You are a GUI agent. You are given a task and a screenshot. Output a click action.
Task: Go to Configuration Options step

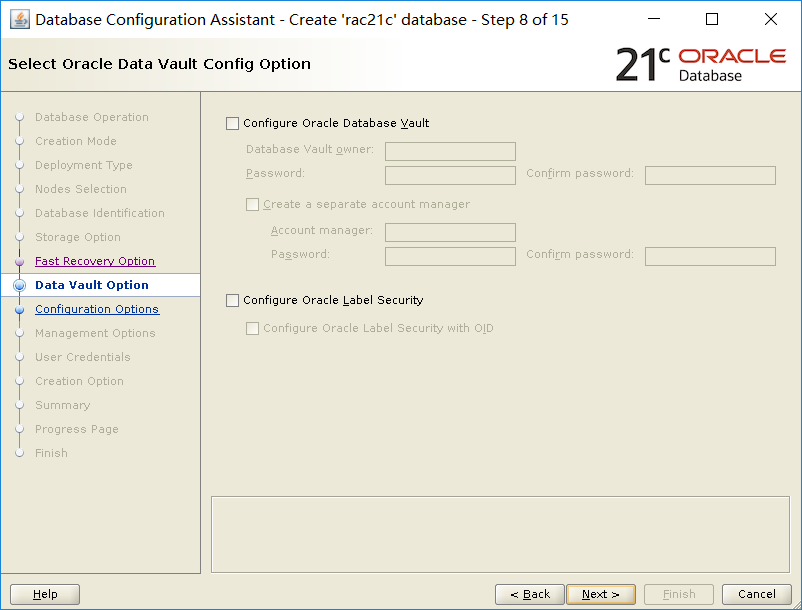pyautogui.click(x=97, y=309)
